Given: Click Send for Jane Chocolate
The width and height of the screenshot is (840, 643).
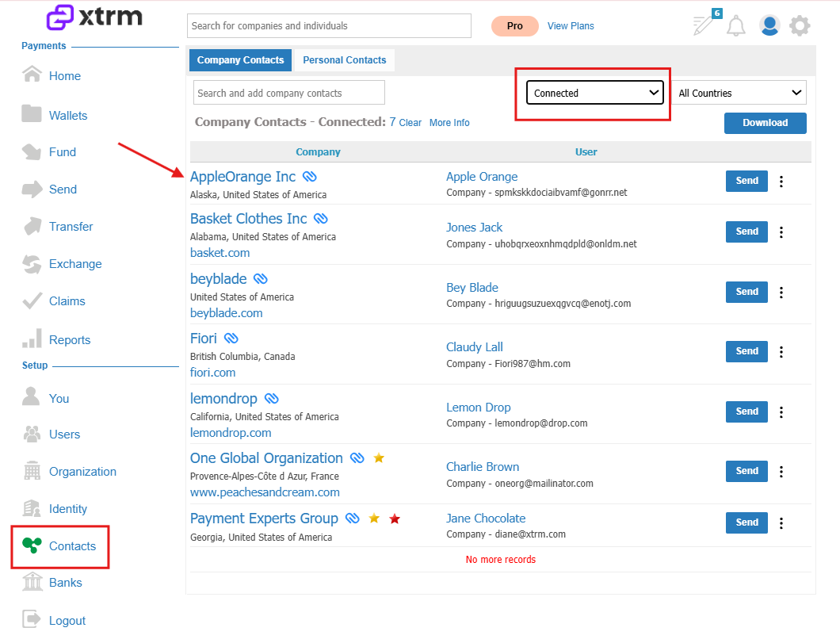Looking at the screenshot, I should 746,522.
